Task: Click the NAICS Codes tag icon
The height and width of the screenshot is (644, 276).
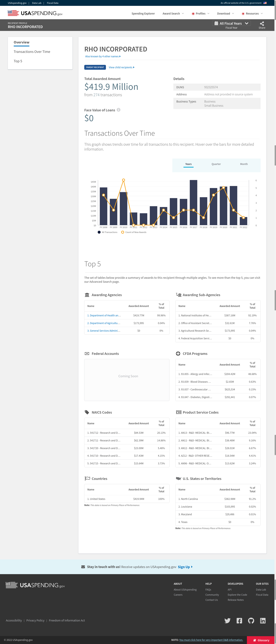Action: tap(87, 412)
